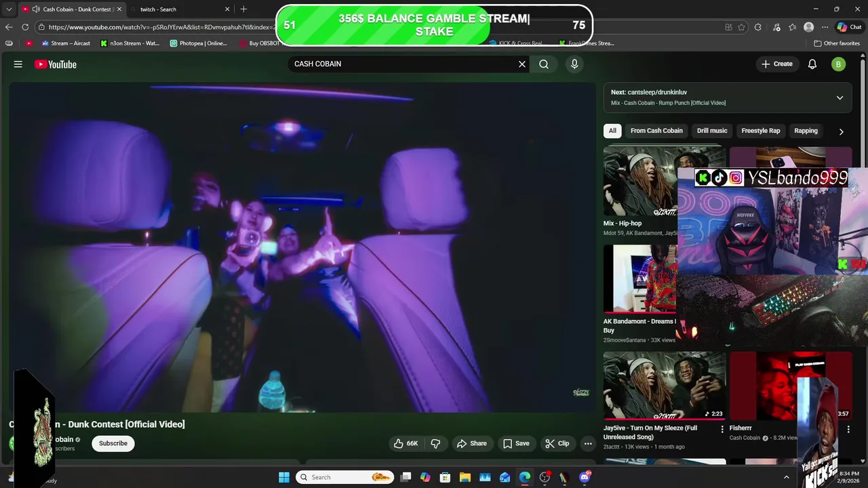868x488 pixels.
Task: Open Jay5ive Turn On My Sleeze thumbnail
Action: click(665, 386)
